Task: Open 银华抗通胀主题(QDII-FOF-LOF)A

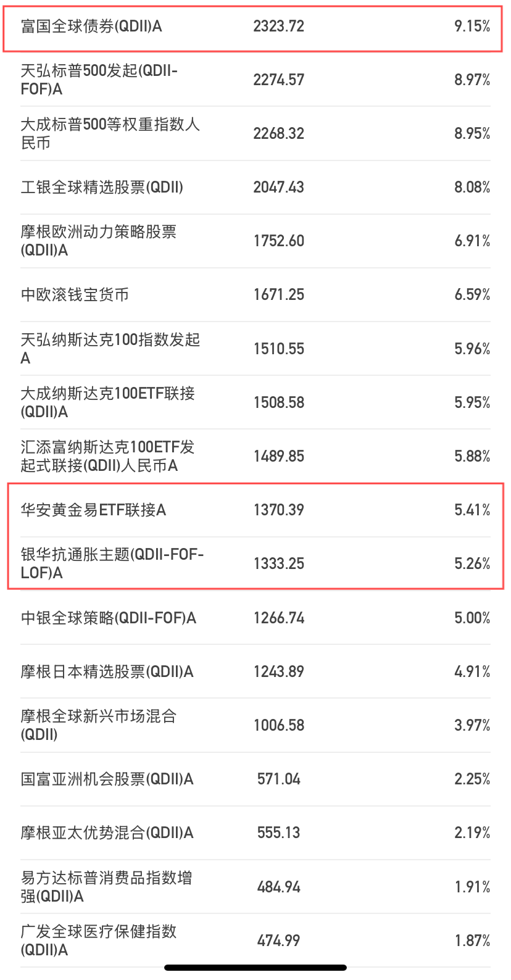Action: pyautogui.click(x=255, y=563)
